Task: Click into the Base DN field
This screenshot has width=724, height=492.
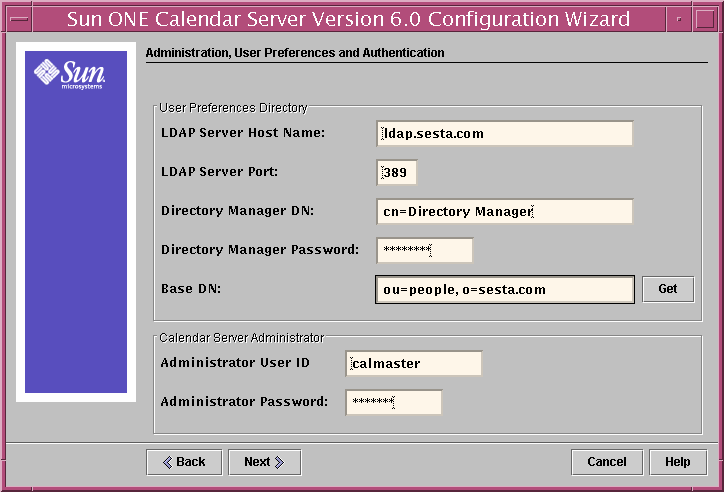Action: (x=505, y=289)
